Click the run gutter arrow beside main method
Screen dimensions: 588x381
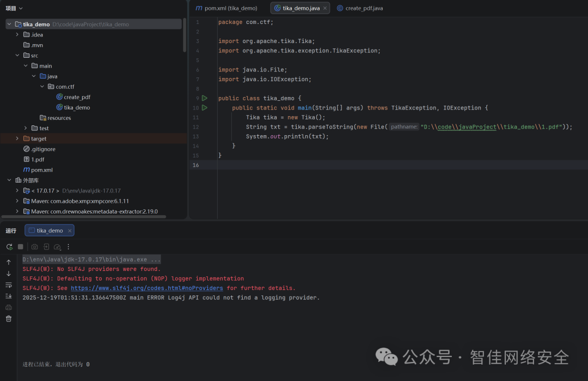point(205,108)
